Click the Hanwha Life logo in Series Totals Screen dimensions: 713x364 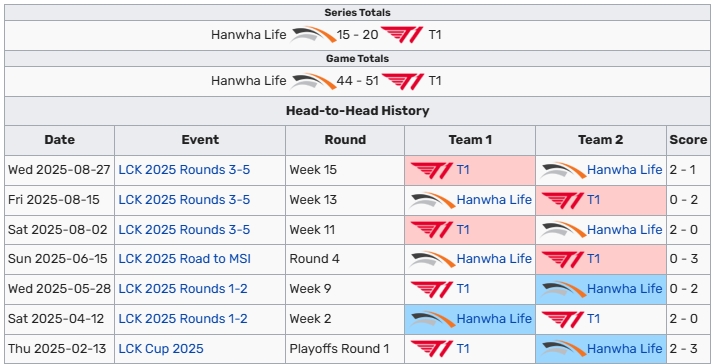313,35
